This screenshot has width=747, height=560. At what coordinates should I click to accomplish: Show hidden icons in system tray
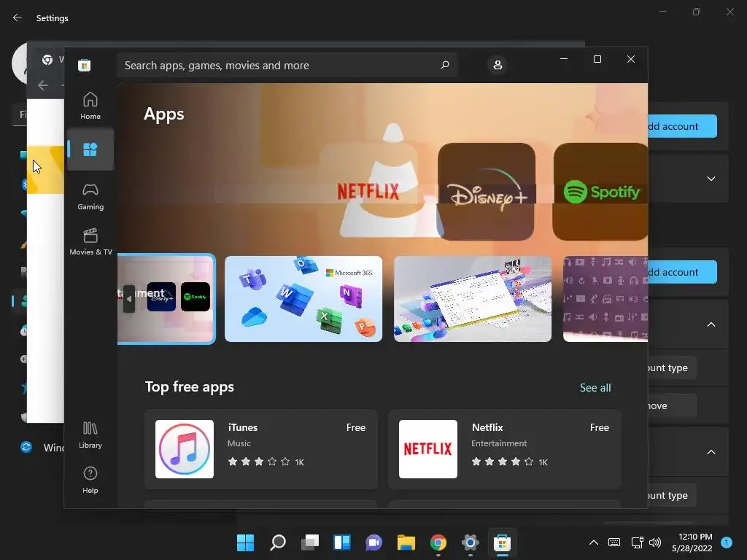(594, 542)
